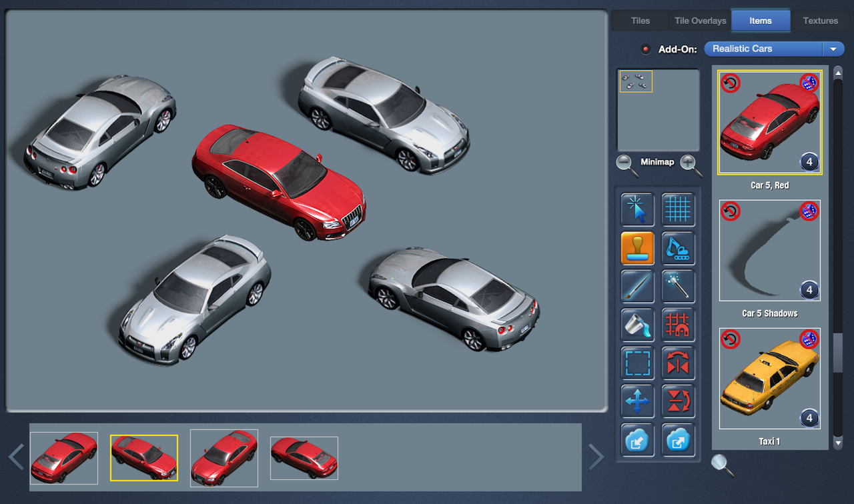Viewport: 854px width, 504px height.
Task: Zoom in the minimap with plus magnifier
Action: [691, 165]
